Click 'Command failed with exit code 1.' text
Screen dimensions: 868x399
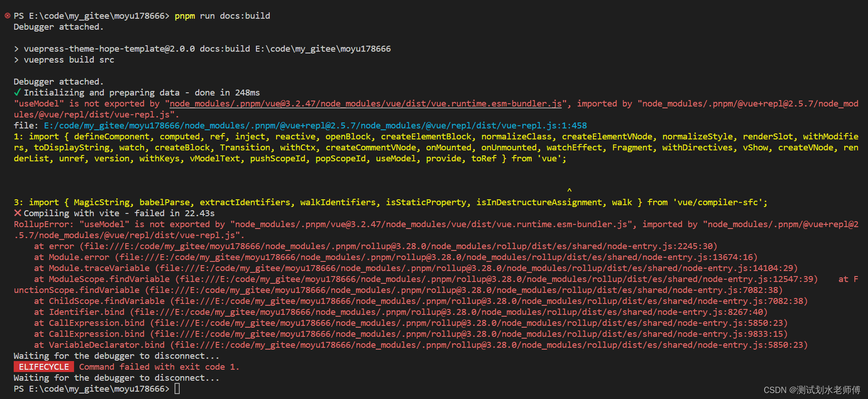(159, 367)
